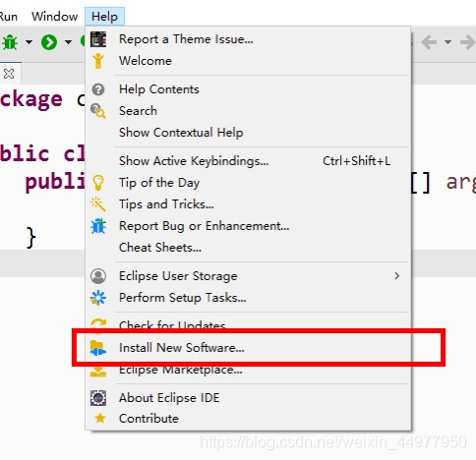The image size is (476, 460).
Task: Click the About Eclipse IDE icon
Action: [98, 398]
